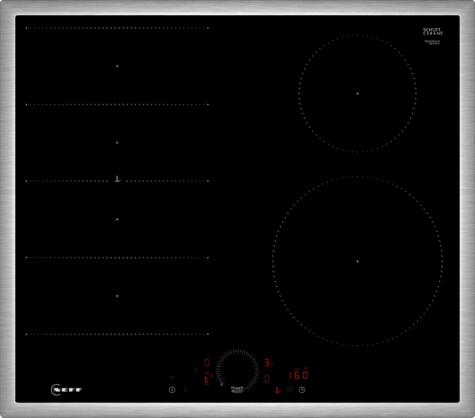The height and width of the screenshot is (418, 475).
Task: Select the lower-left zone display showing E
Action: tap(207, 380)
